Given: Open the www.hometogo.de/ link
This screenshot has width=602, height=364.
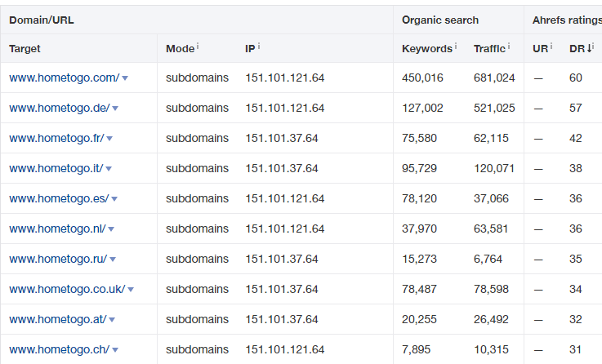Looking at the screenshot, I should (60, 109).
